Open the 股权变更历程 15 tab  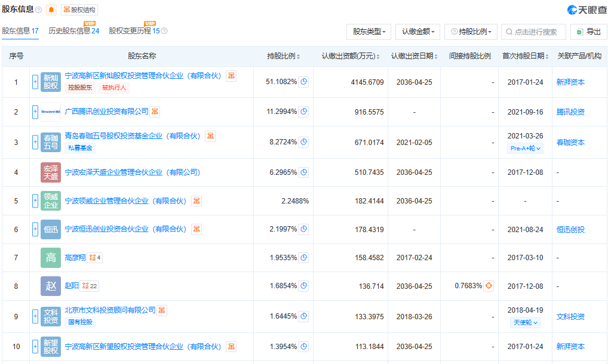(134, 31)
